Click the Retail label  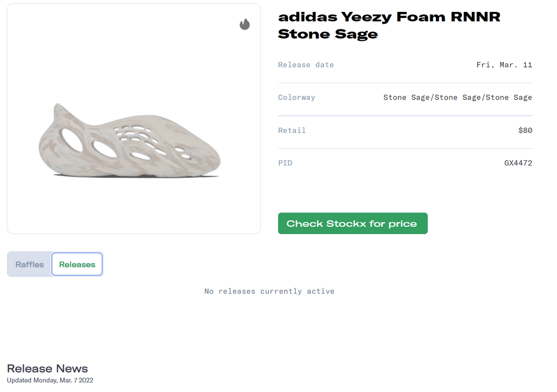291,130
